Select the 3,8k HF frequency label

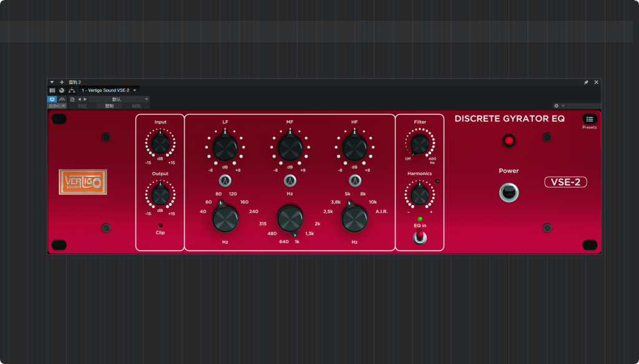(x=336, y=202)
